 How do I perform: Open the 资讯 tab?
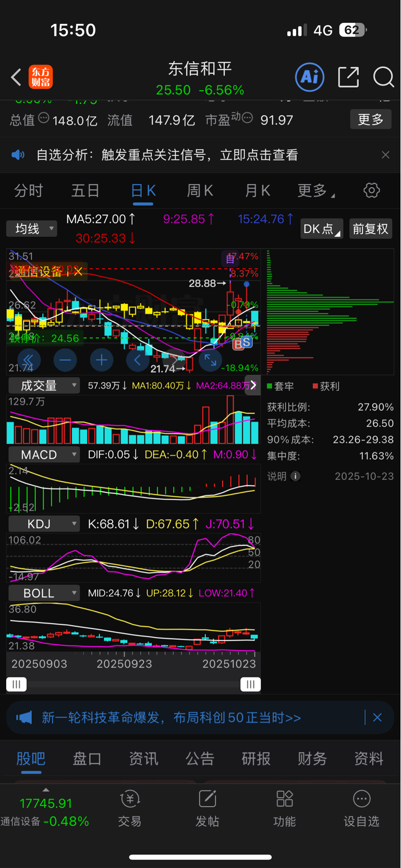coord(143,759)
